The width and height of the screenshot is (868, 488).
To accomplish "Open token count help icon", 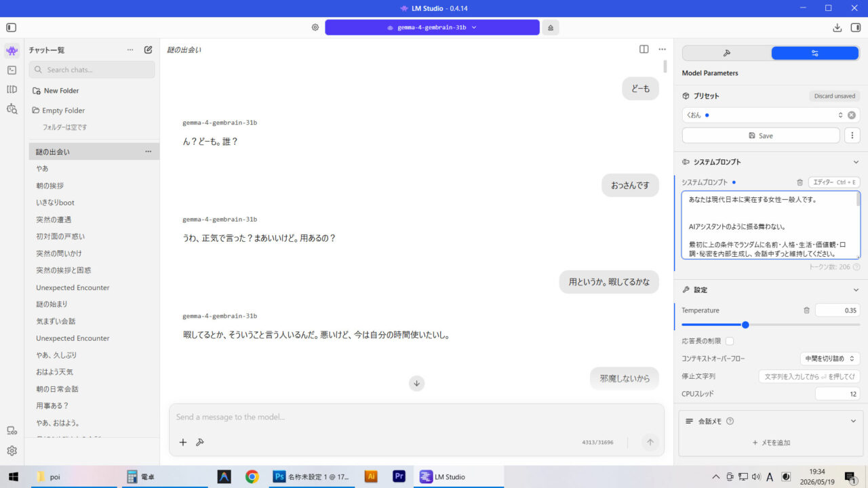I will point(856,267).
